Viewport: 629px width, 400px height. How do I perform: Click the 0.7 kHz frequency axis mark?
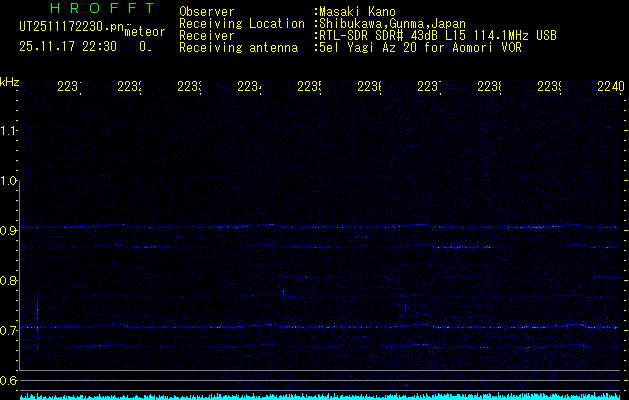coord(10,330)
